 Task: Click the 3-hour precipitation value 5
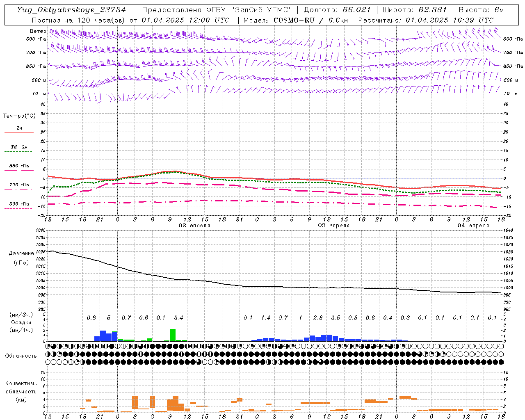click(109, 318)
